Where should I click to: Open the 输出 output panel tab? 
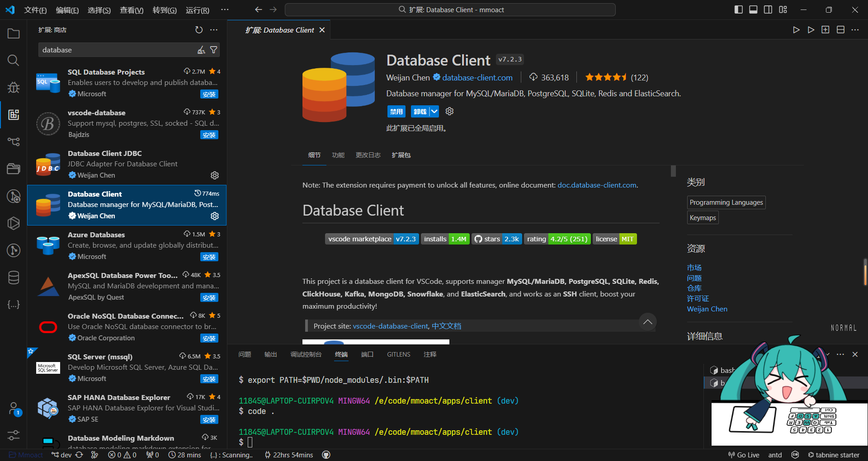coord(270,354)
